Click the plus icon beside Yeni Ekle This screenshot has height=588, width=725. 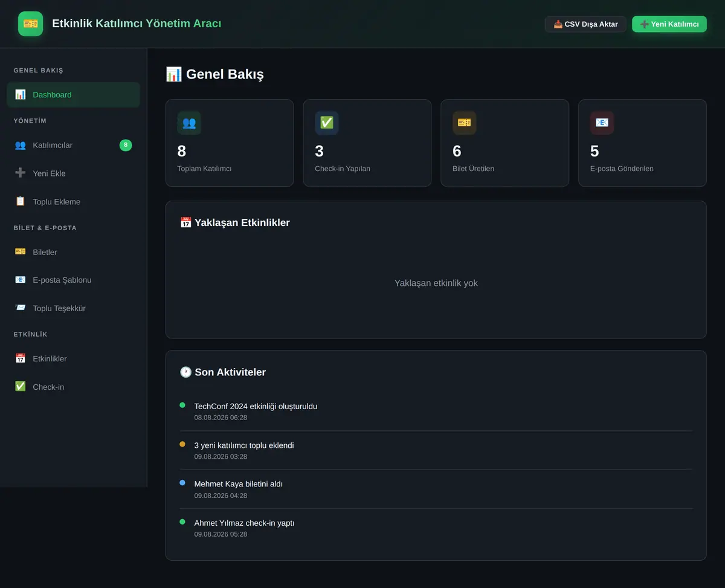coord(21,173)
